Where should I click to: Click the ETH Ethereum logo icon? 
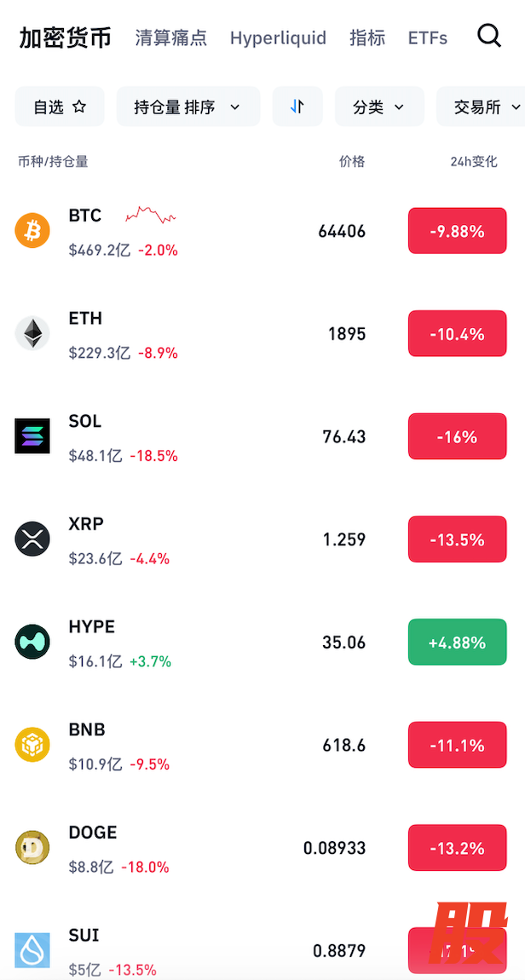pyautogui.click(x=32, y=333)
